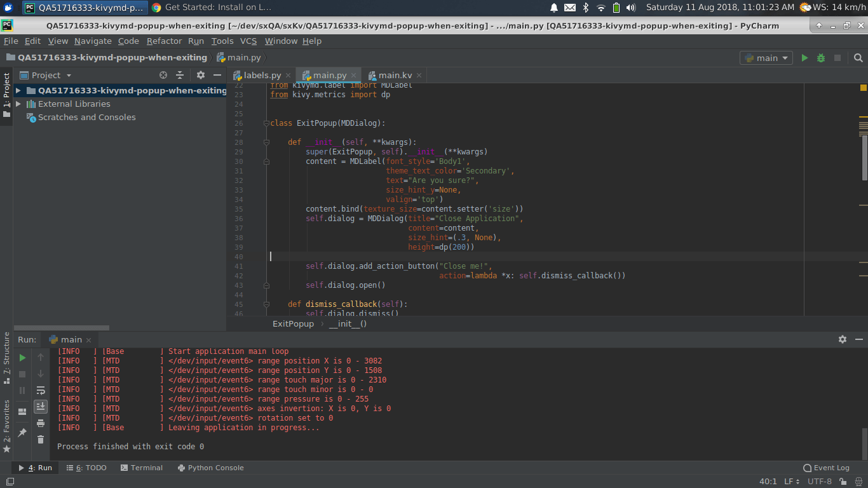This screenshot has width=868, height=488.
Task: Switch to the main.kv editor tab
Action: pyautogui.click(x=395, y=75)
